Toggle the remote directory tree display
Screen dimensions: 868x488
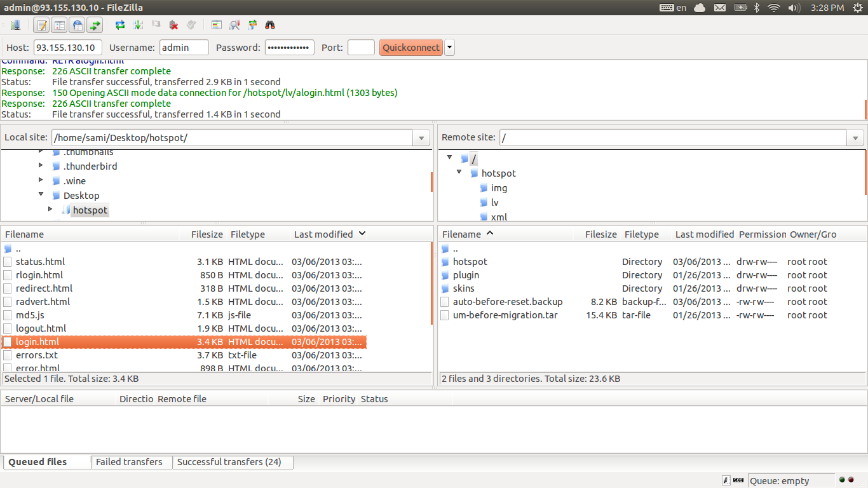point(77,25)
